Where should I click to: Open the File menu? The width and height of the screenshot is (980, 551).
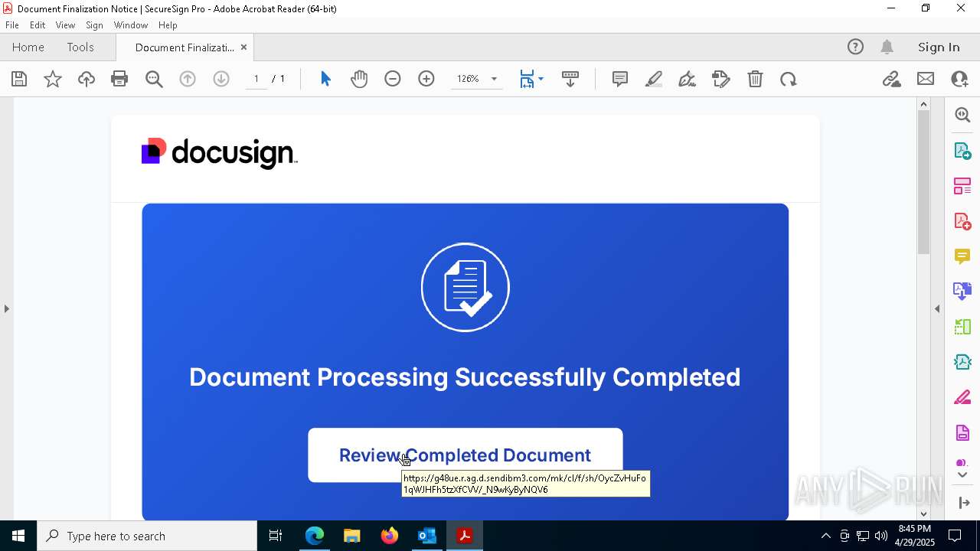pyautogui.click(x=12, y=25)
